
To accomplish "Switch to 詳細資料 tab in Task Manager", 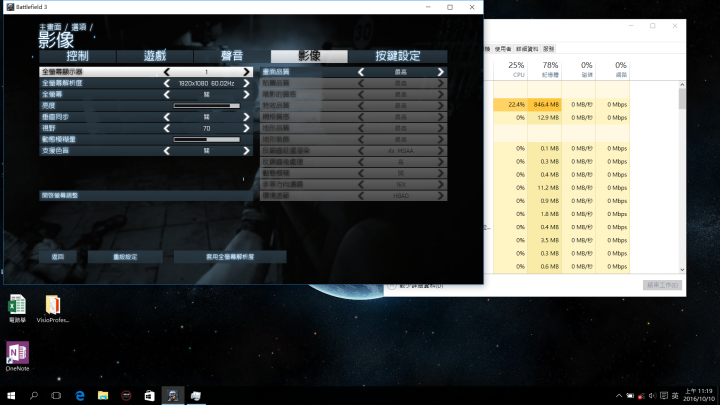I will pos(527,49).
